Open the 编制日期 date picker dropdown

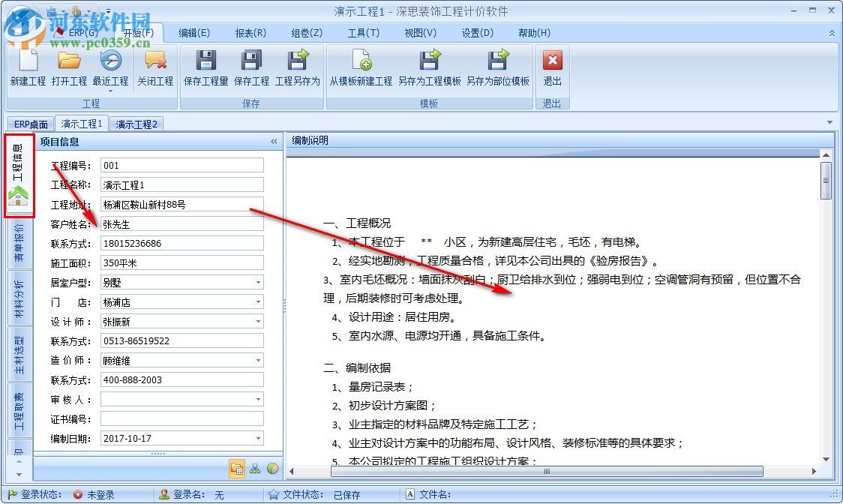pos(258,438)
